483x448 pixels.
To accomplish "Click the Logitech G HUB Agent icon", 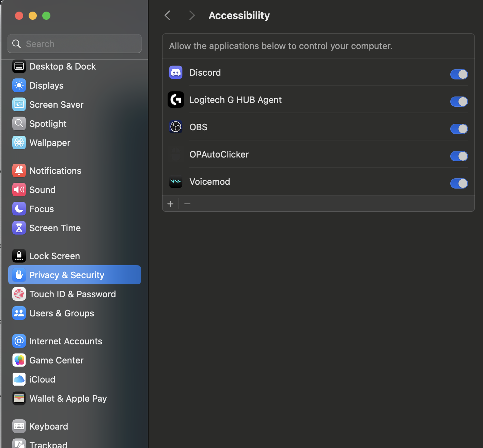I will (176, 100).
